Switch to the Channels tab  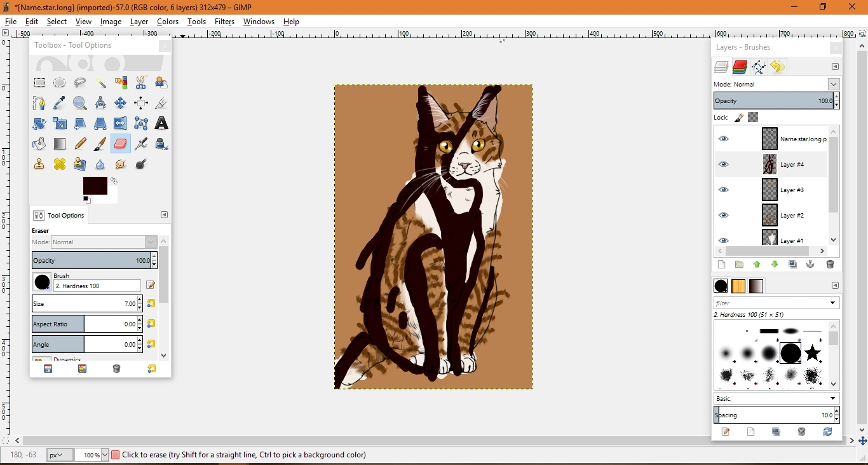[740, 67]
